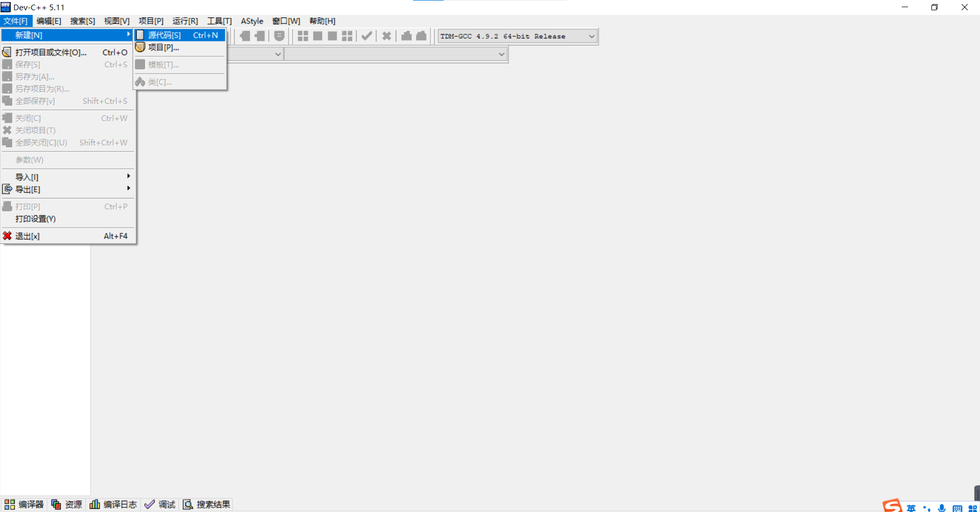Click the icon beside 全部关闭[C](U)
This screenshot has height=512, width=980.
point(7,142)
